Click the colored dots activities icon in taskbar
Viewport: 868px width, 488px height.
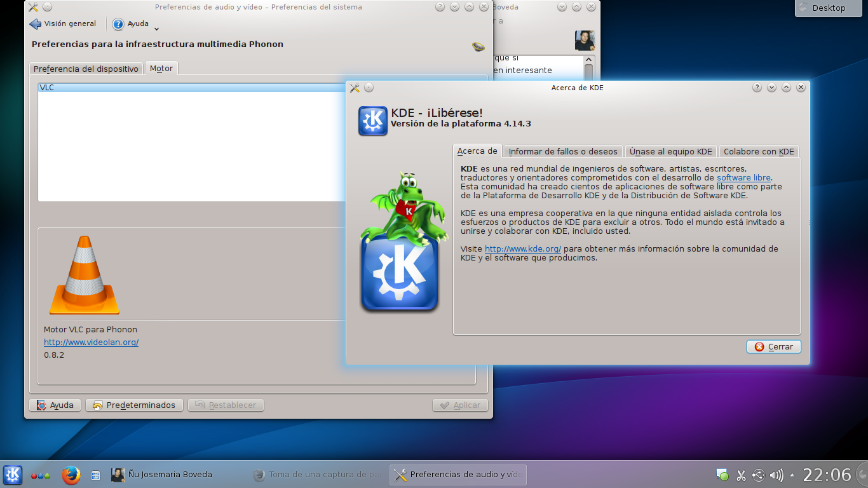click(x=40, y=475)
